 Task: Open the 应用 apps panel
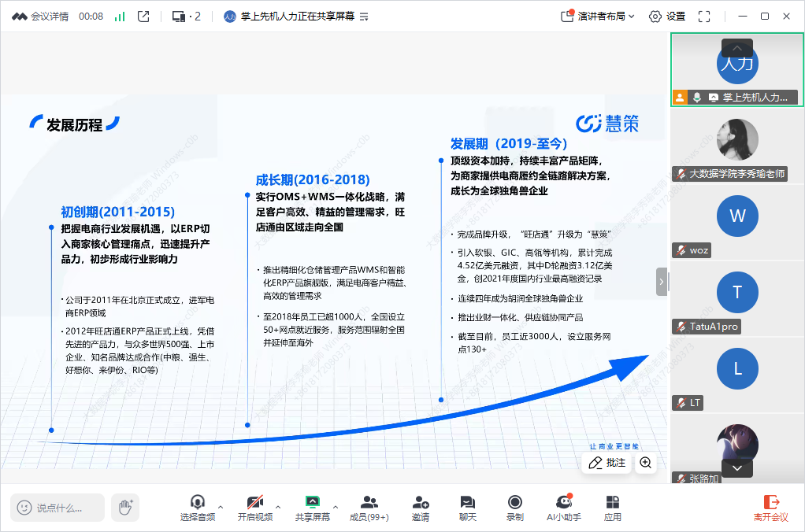coord(612,508)
